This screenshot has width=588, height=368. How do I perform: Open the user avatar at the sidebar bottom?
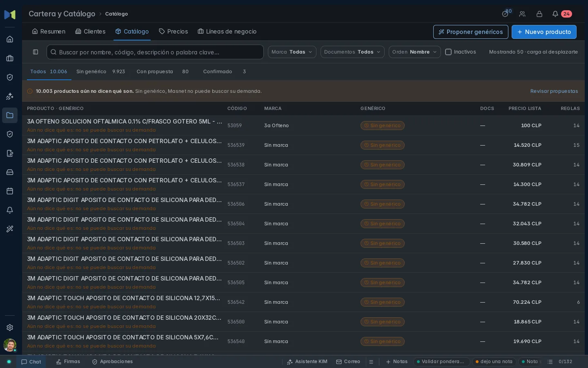10,345
